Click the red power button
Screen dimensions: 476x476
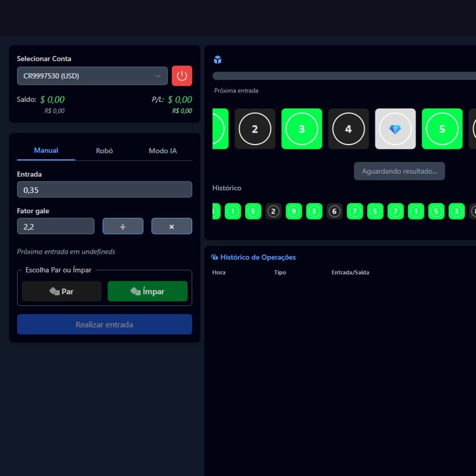182,76
